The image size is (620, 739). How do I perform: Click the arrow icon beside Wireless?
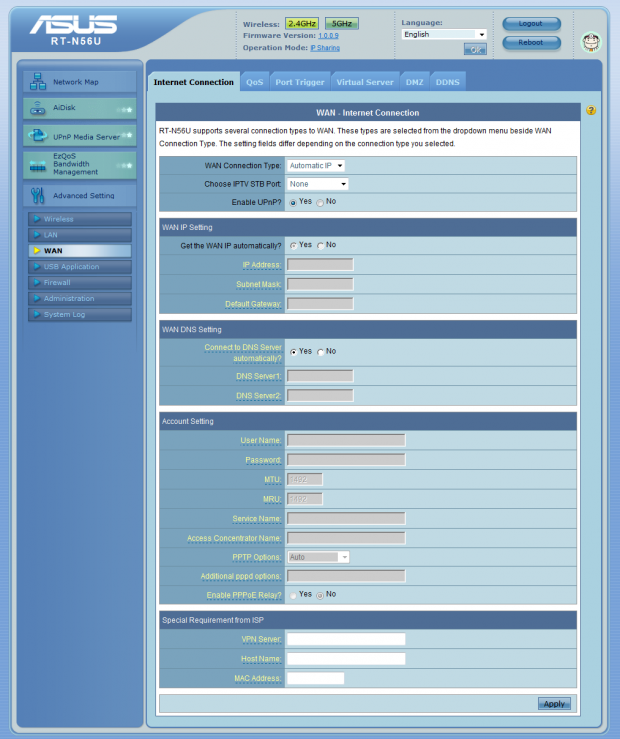click(37, 219)
